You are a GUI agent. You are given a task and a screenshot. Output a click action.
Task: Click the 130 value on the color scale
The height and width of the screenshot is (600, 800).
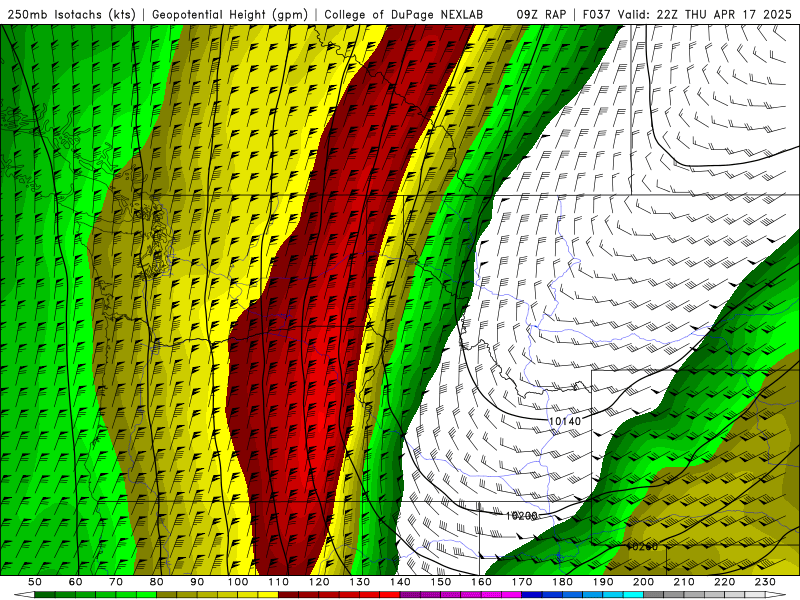[360, 582]
